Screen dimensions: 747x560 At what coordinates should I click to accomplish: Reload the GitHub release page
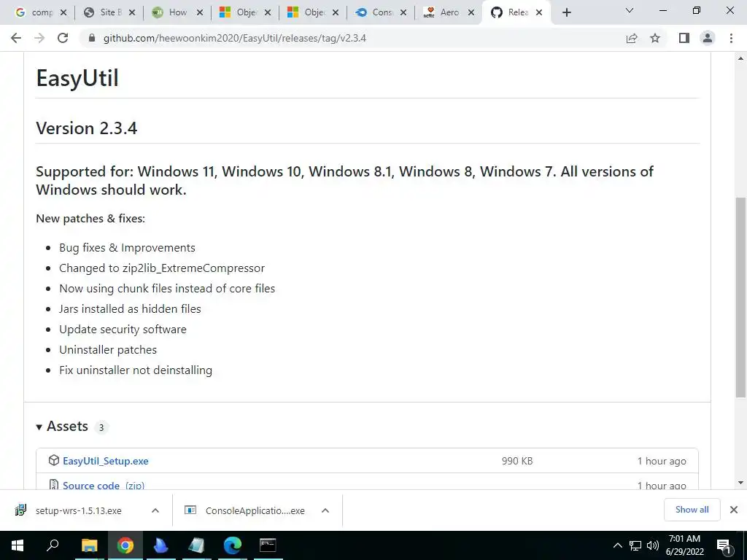(x=63, y=38)
